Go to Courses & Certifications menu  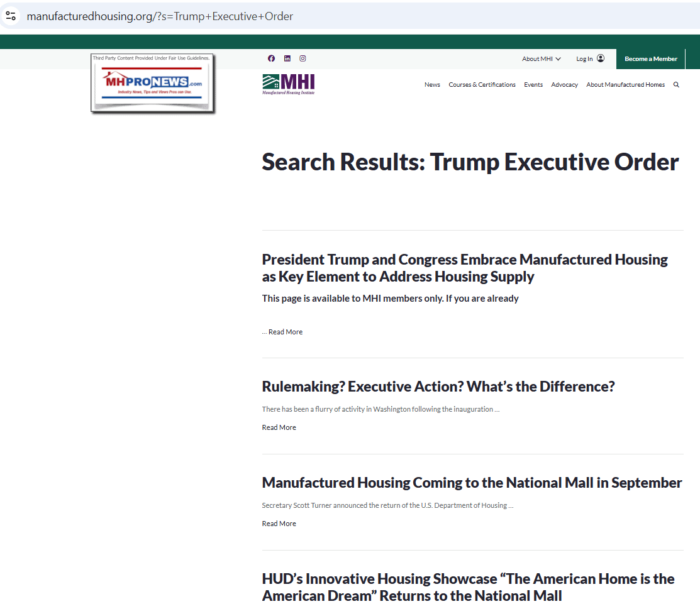click(482, 85)
